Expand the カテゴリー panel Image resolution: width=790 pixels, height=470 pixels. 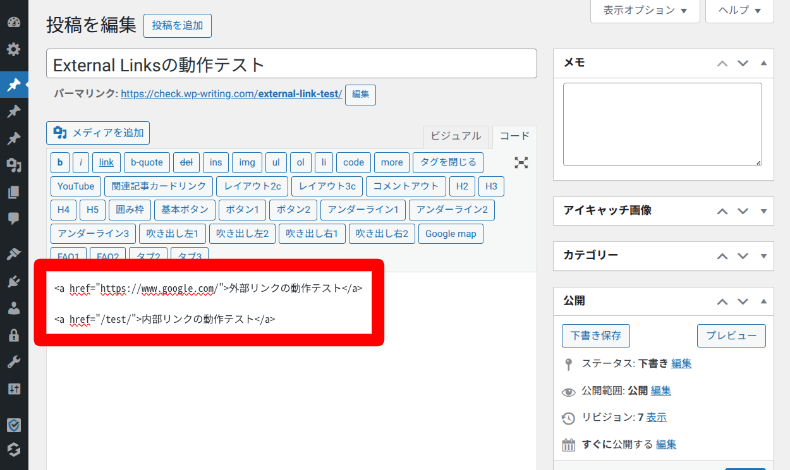point(763,256)
